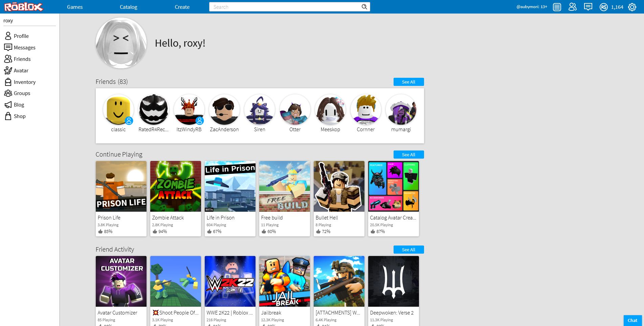This screenshot has width=644, height=326.
Task: Open friend Siren avatar
Action: [260, 110]
